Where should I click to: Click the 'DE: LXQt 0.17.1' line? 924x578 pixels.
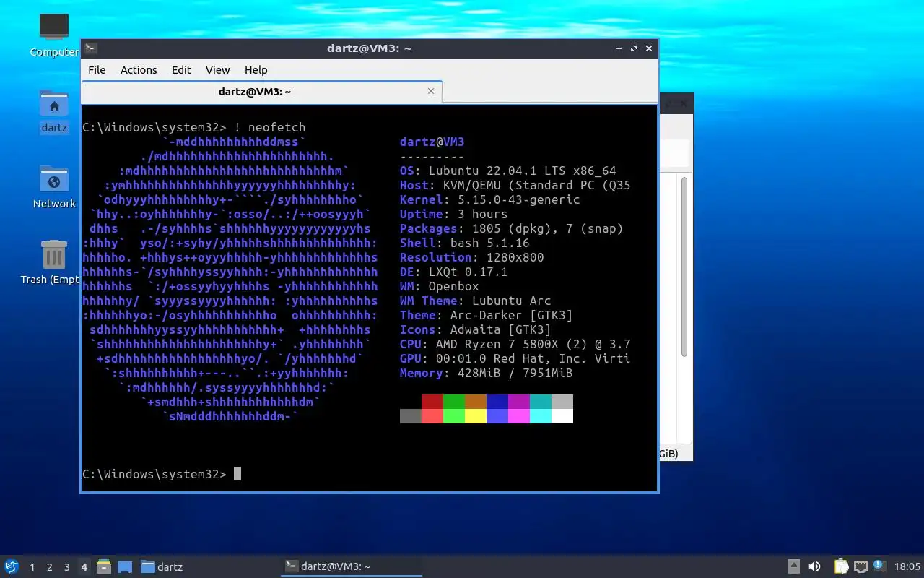tap(454, 272)
